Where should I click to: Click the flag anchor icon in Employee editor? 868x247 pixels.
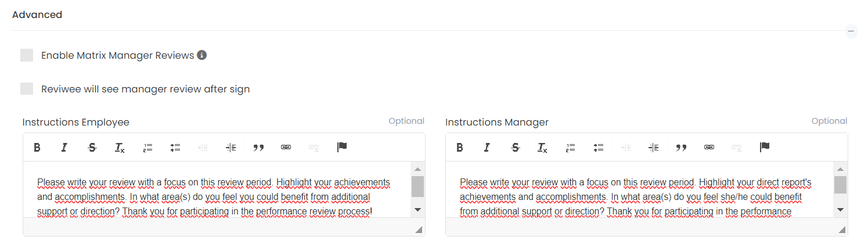click(342, 148)
